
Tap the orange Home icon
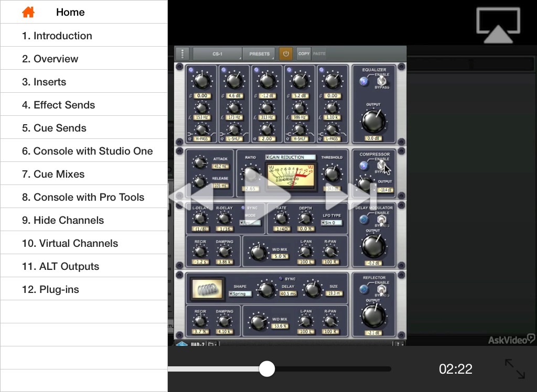(x=28, y=12)
